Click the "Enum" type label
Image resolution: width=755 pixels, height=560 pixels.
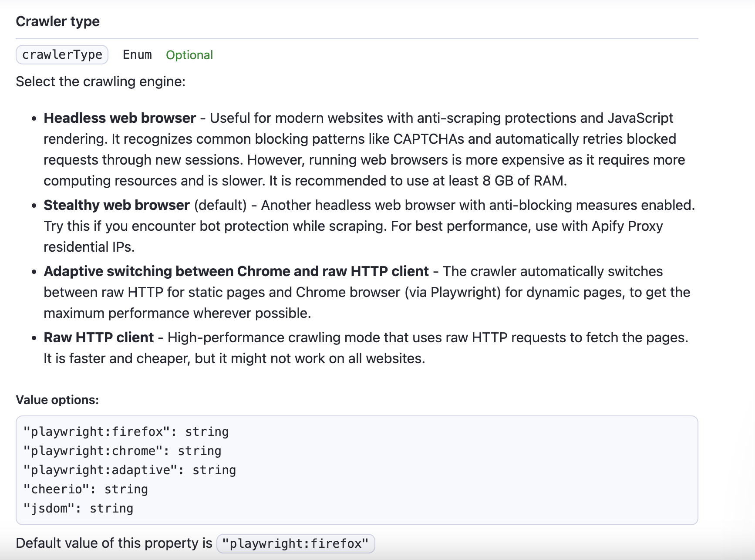coord(137,55)
